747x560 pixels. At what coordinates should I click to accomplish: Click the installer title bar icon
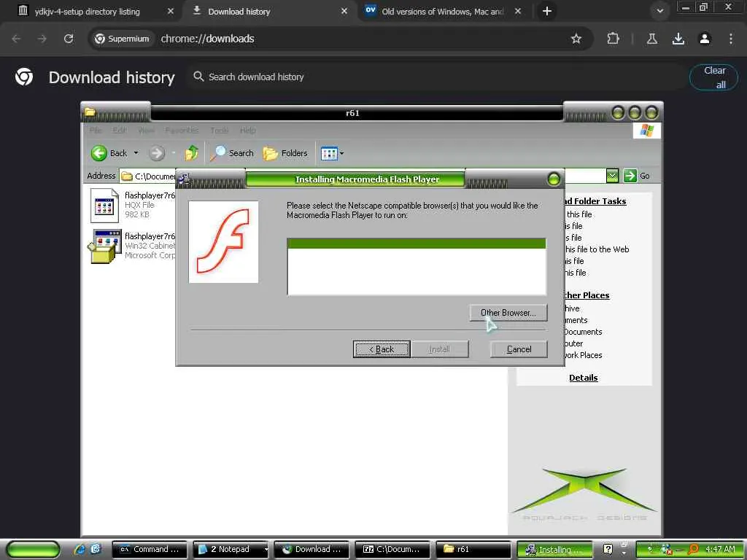coord(184,179)
